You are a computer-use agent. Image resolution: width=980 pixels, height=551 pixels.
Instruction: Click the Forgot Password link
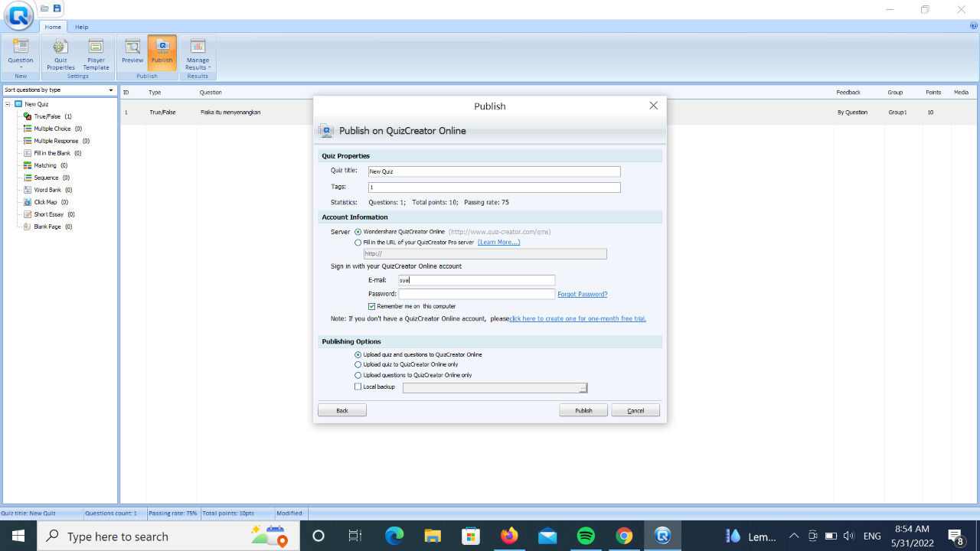click(x=582, y=294)
